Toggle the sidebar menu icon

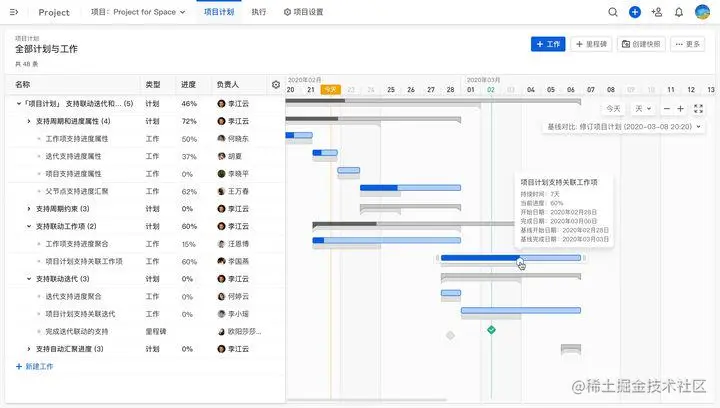click(x=14, y=12)
